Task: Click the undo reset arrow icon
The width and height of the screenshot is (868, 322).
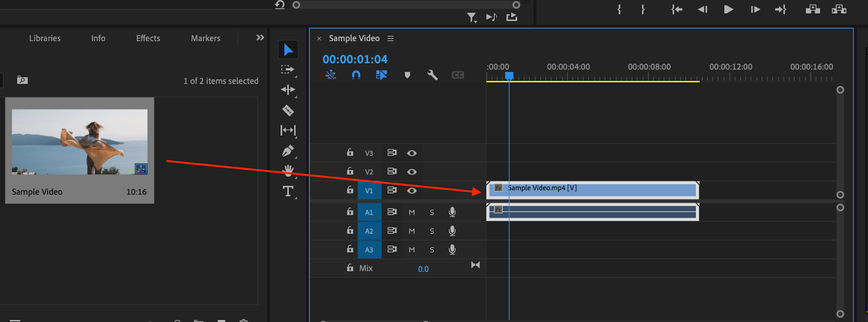Action: coord(280,5)
